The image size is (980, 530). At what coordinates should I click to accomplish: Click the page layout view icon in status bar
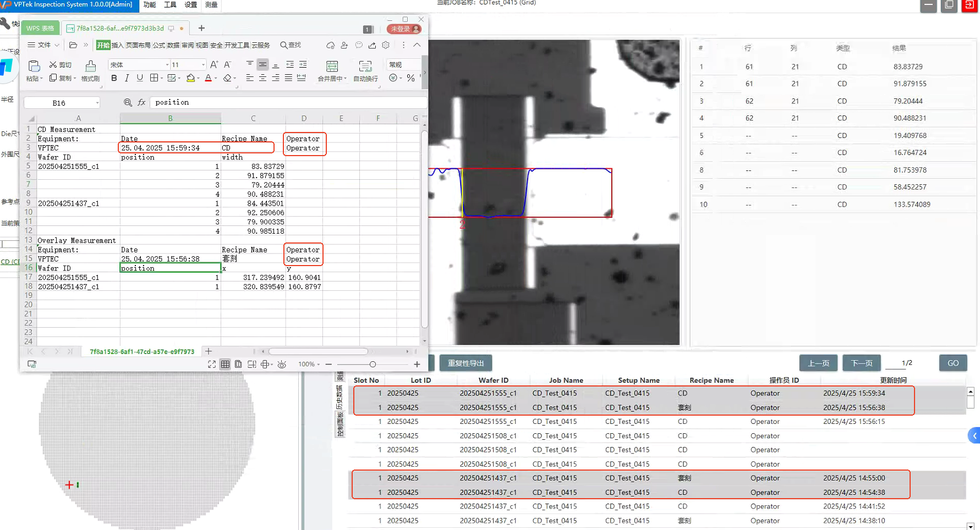tap(238, 364)
